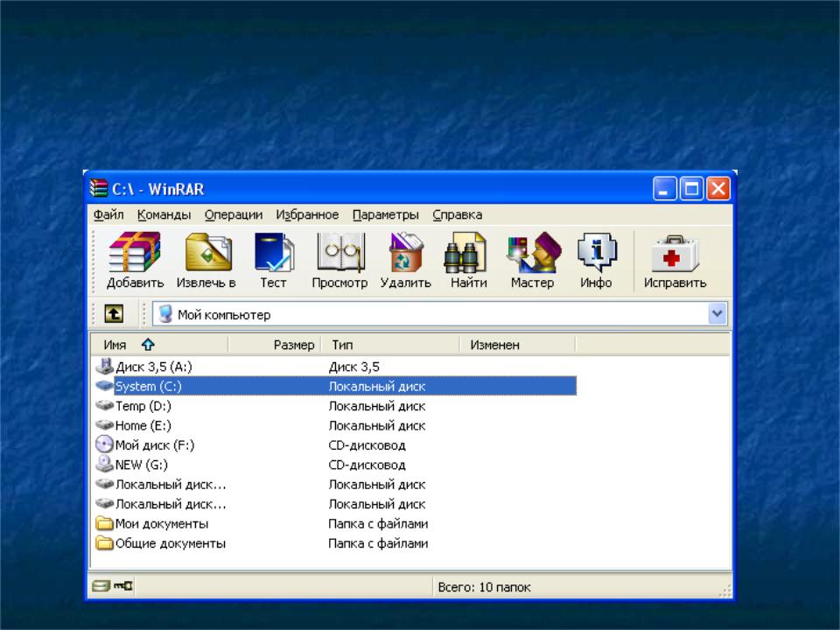
Task: Click the CD icon of Мой диск (F:)
Action: [104, 444]
